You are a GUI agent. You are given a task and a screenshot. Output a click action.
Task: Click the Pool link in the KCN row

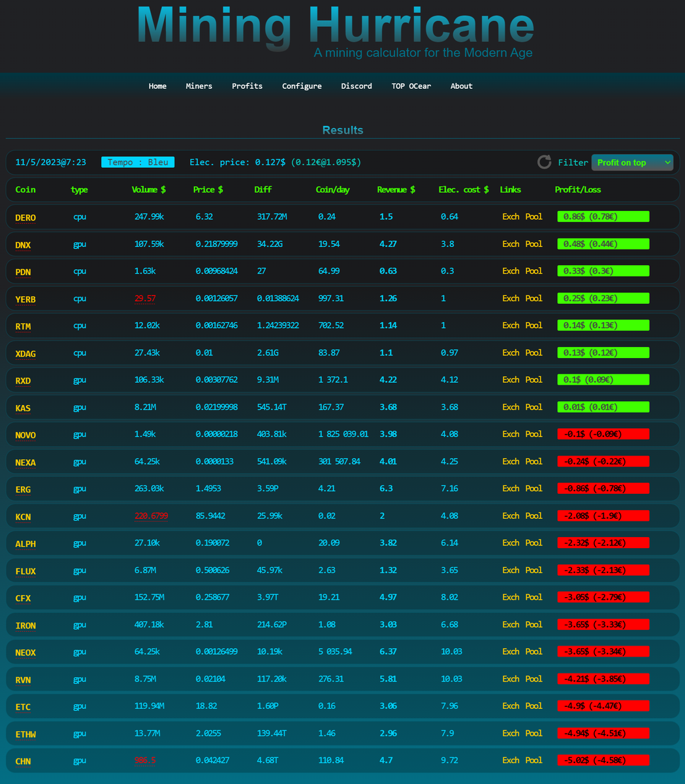pos(534,515)
